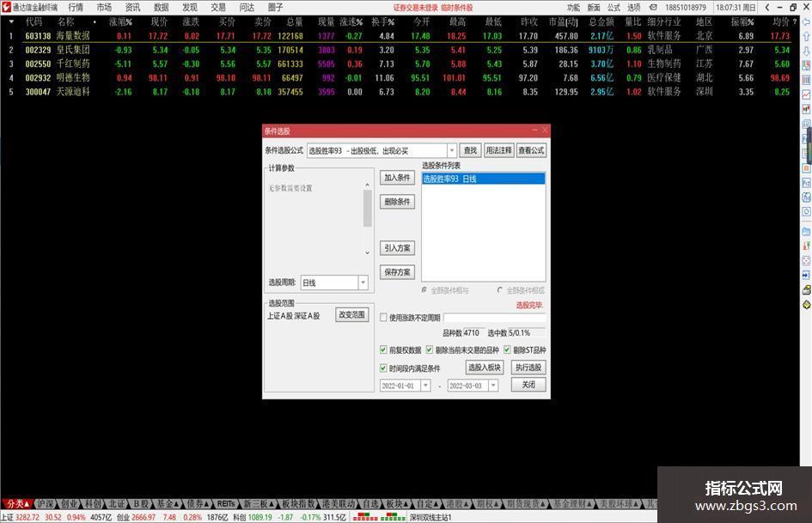Select 选股胜率93 日线 in condition list
Screen dimensions: 812x523
[483, 179]
